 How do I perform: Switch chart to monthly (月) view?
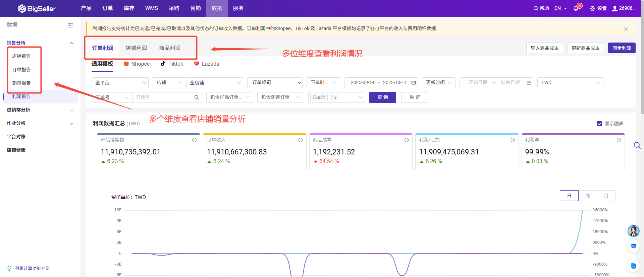[x=606, y=196]
